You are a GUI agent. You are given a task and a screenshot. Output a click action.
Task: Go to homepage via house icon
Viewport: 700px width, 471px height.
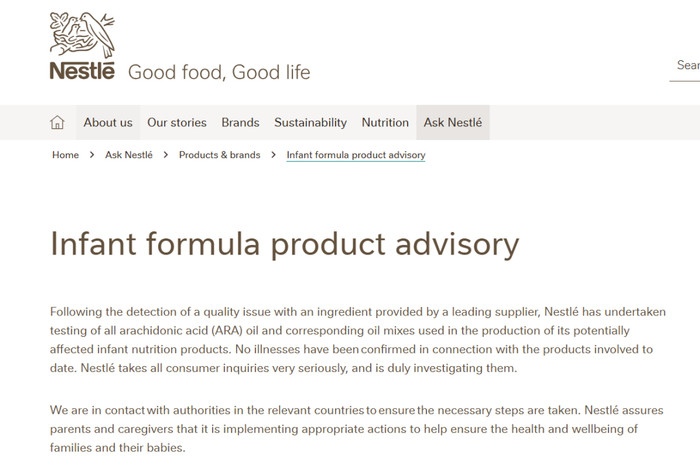coord(57,123)
